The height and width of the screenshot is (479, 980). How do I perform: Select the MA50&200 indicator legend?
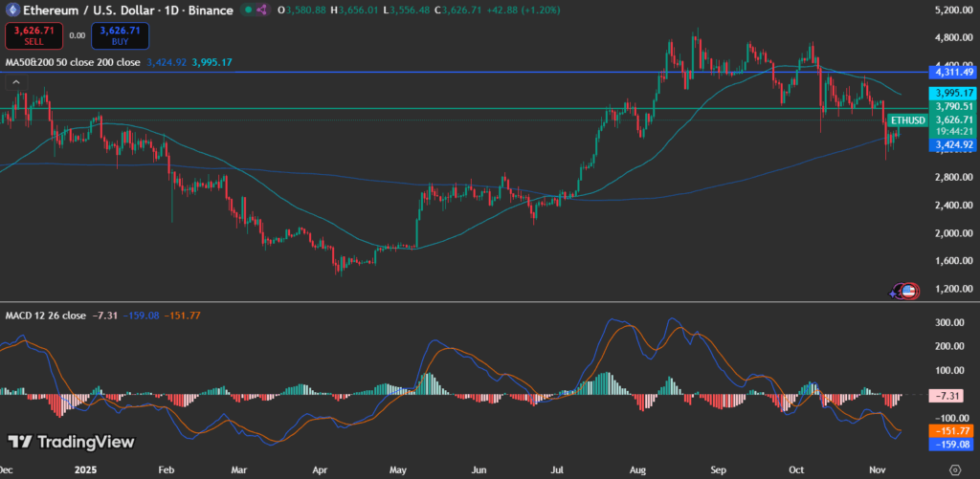click(x=72, y=62)
